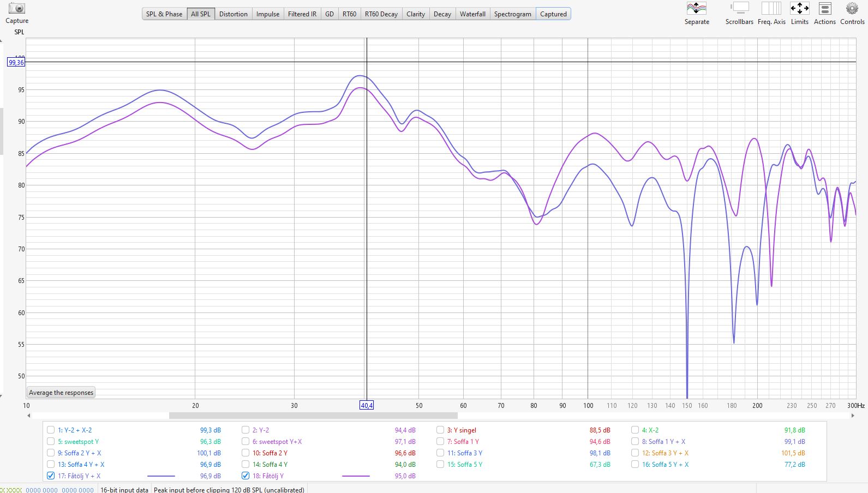The height and width of the screenshot is (493, 868).
Task: Enable the 2: Y-2 checkbox
Action: click(246, 430)
